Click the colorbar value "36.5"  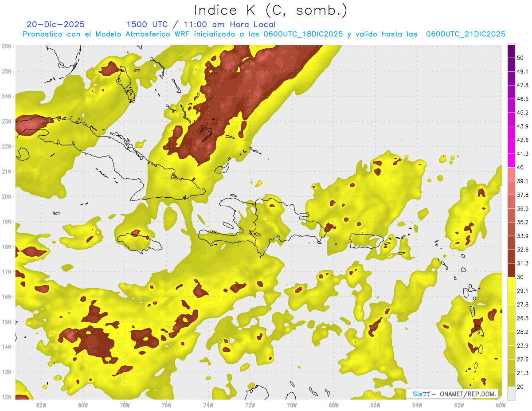(523, 209)
